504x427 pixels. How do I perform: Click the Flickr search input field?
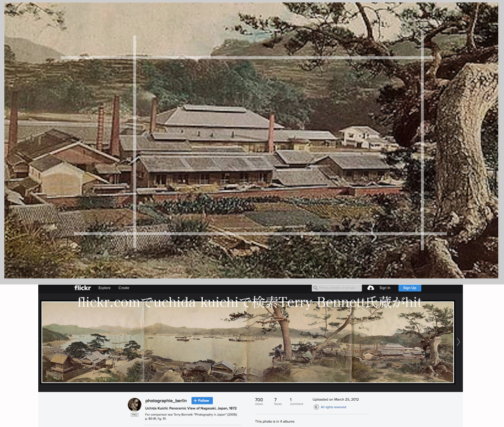[x=340, y=288]
